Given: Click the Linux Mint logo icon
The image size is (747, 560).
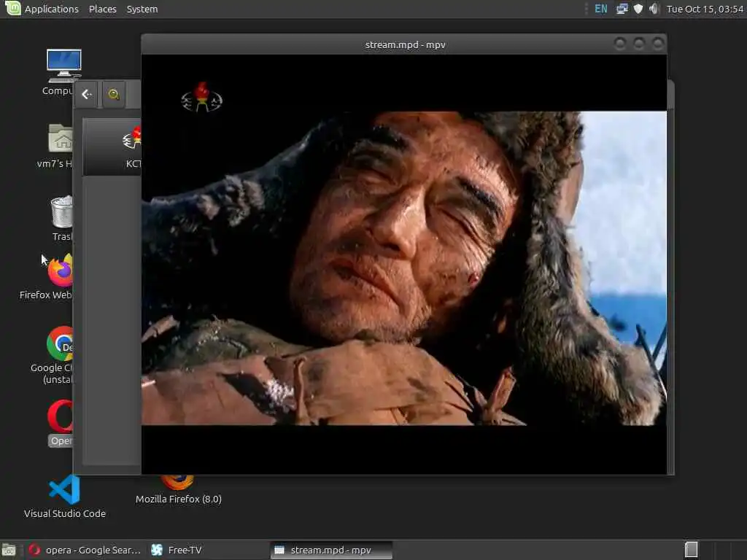Looking at the screenshot, I should point(12,9).
